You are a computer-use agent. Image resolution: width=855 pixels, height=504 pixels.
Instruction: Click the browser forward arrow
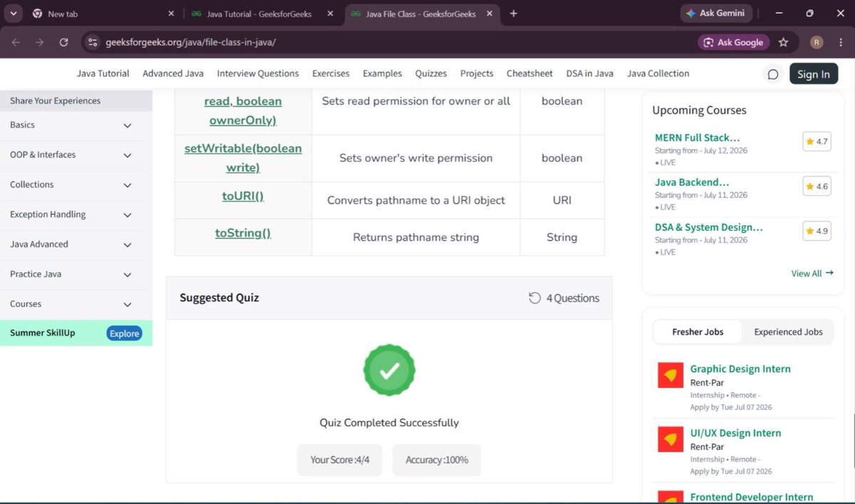(x=40, y=42)
